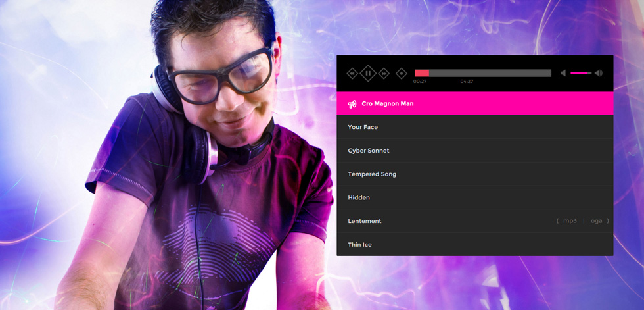Viewport: 644px width, 310px height.
Task: Play the Thin Ice track
Action: click(474, 244)
